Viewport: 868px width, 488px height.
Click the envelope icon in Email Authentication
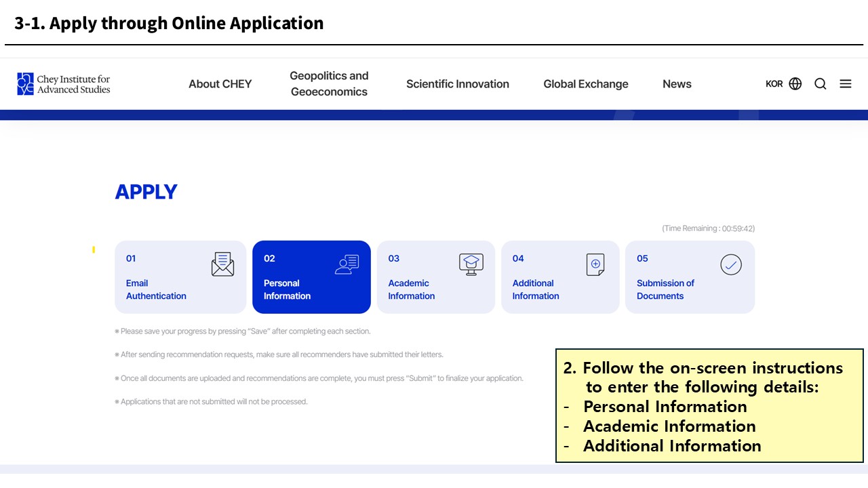[222, 264]
